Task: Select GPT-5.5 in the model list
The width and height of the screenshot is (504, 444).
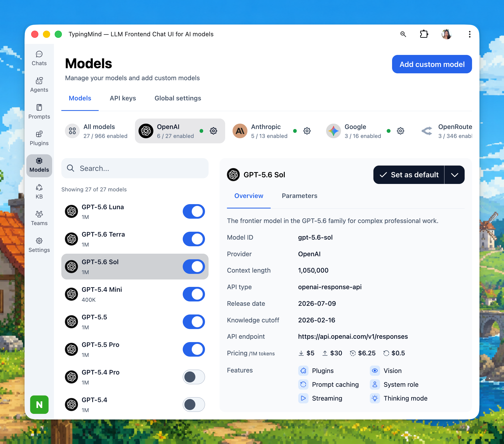Action: [x=135, y=322]
